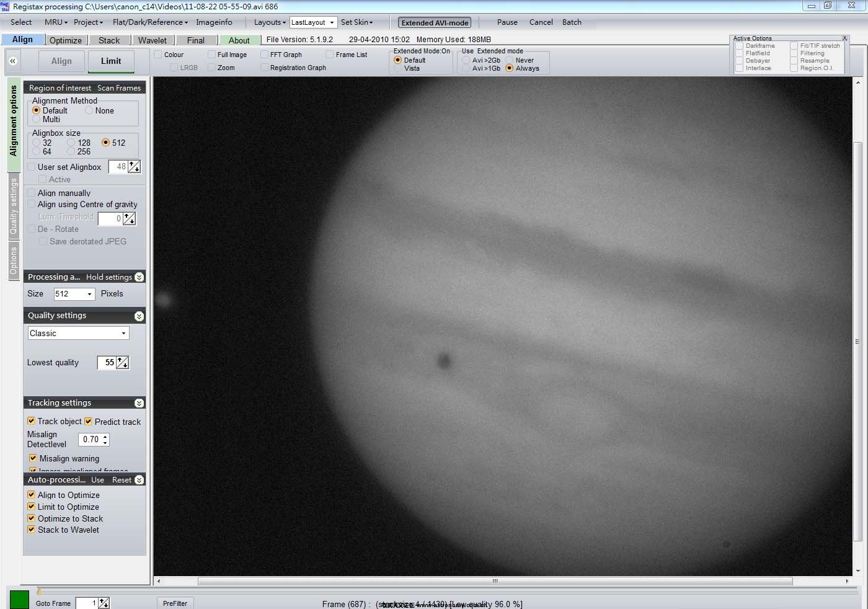Collapse the Quality settings section chevron
Viewport: 868px width, 609px height.
click(x=139, y=316)
